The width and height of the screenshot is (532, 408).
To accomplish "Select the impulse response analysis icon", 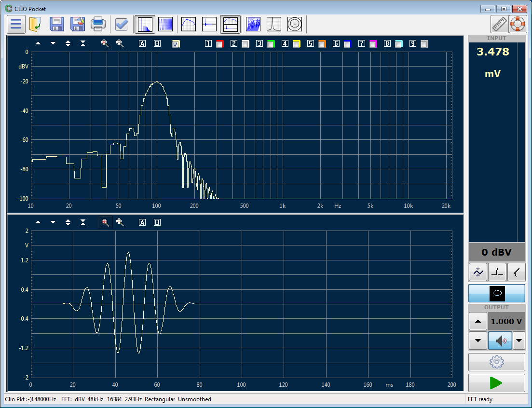I will click(x=209, y=24).
